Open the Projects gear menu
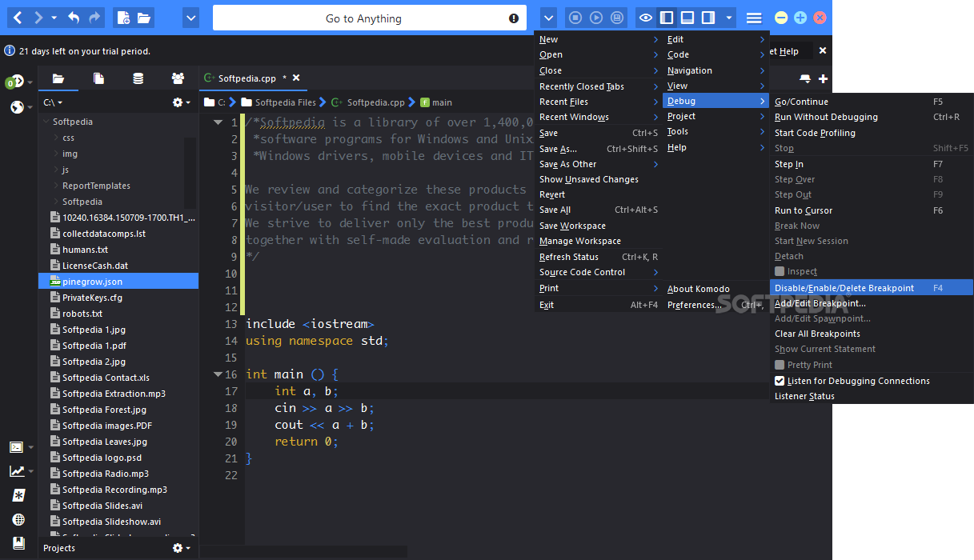Image resolution: width=974 pixels, height=560 pixels. (182, 548)
